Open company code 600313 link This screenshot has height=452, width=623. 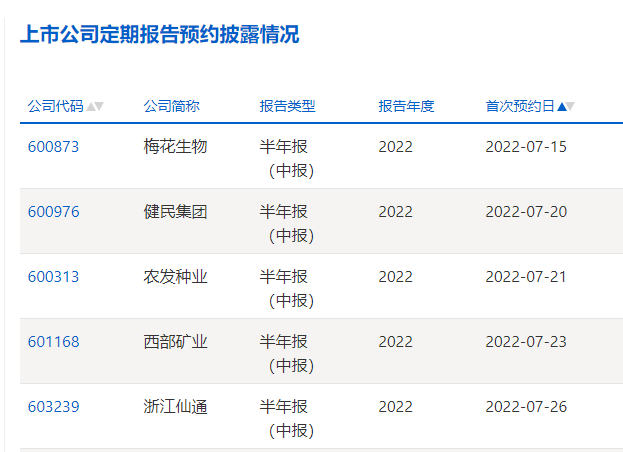pos(53,277)
